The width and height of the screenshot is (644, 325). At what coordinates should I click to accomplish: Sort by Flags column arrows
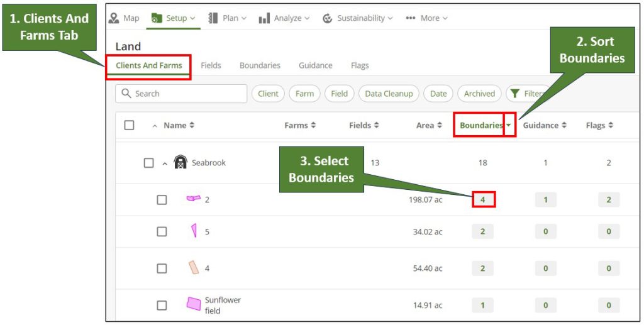(611, 125)
